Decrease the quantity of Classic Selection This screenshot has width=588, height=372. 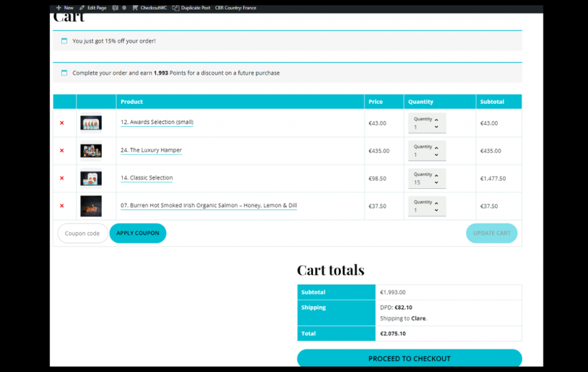[x=436, y=183]
